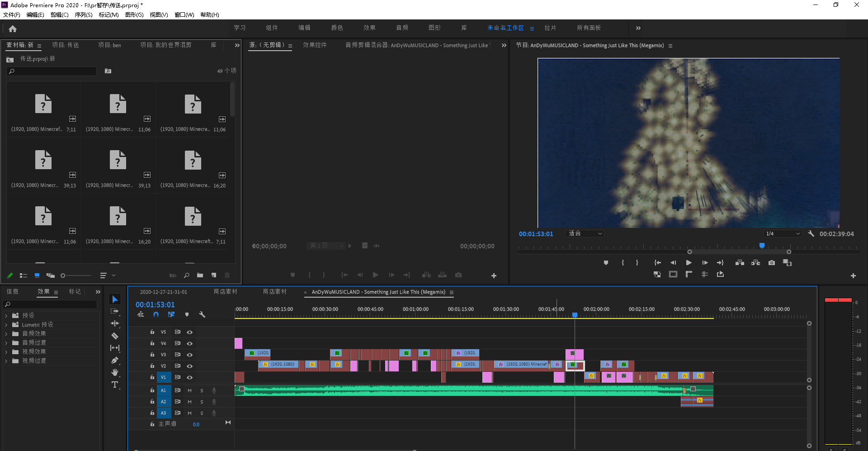The image size is (868, 451).
Task: Expand the 音频效果 folder
Action: click(x=6, y=333)
